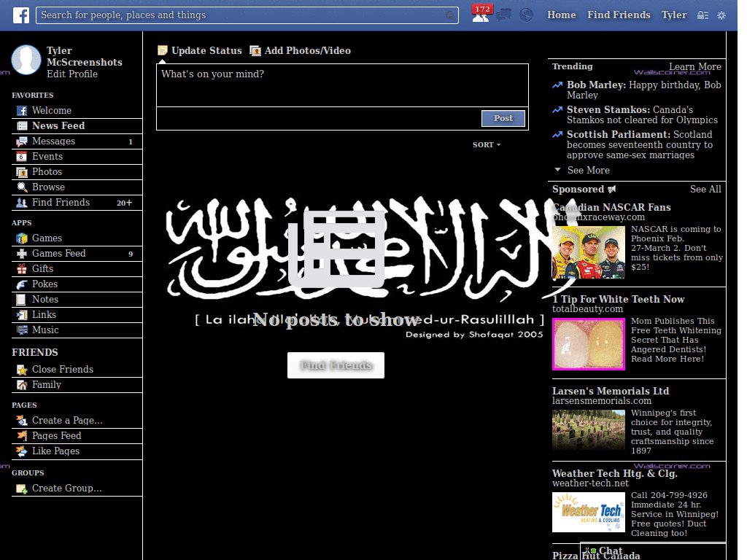Screen dimensions: 747x560
Task: Click the News Feed sidebar icon
Action: tap(22, 126)
